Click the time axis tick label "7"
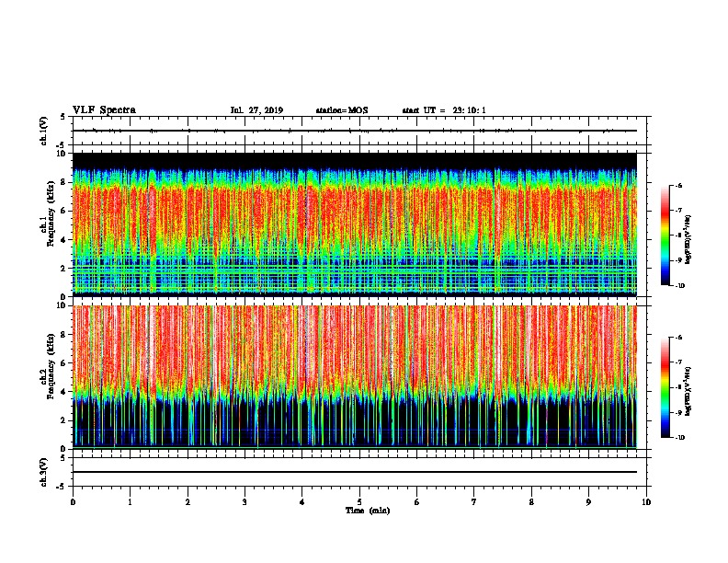The height and width of the screenshot is (563, 728). [474, 501]
